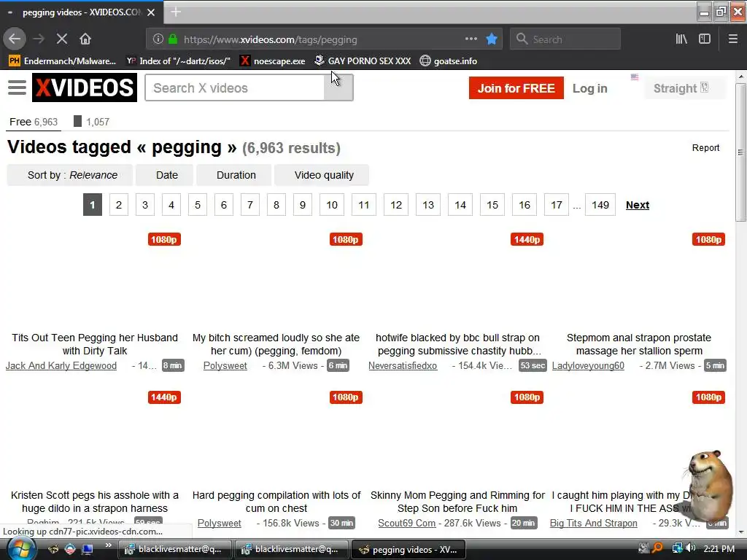Click the forward navigation arrow
The height and width of the screenshot is (560, 747).
pyautogui.click(x=39, y=39)
